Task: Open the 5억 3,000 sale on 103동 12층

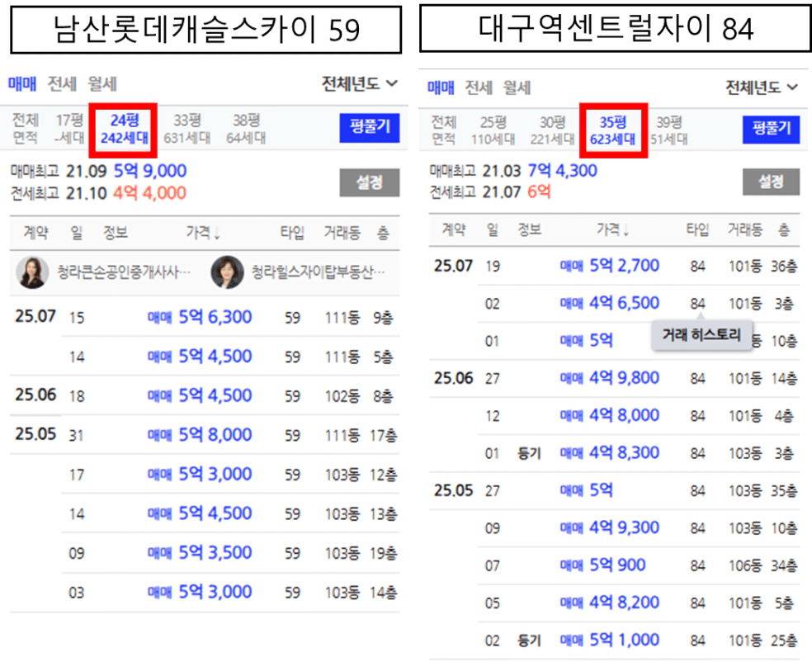Action: click(230, 474)
